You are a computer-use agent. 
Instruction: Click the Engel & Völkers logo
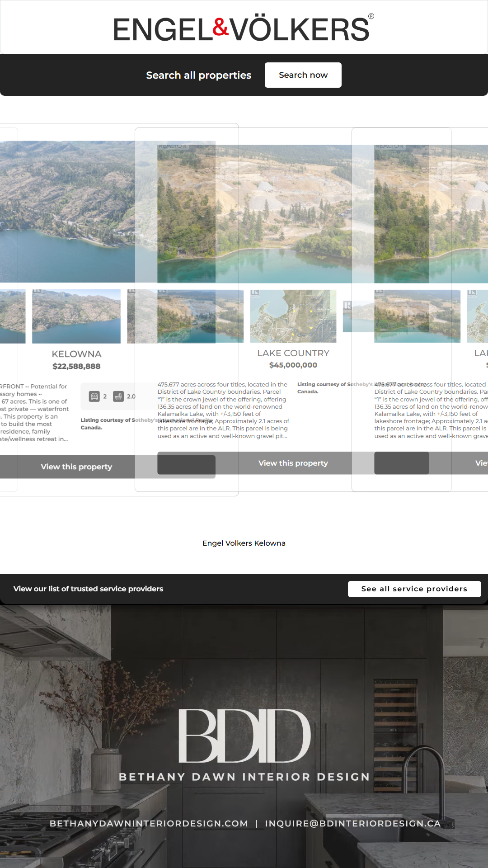(x=244, y=28)
